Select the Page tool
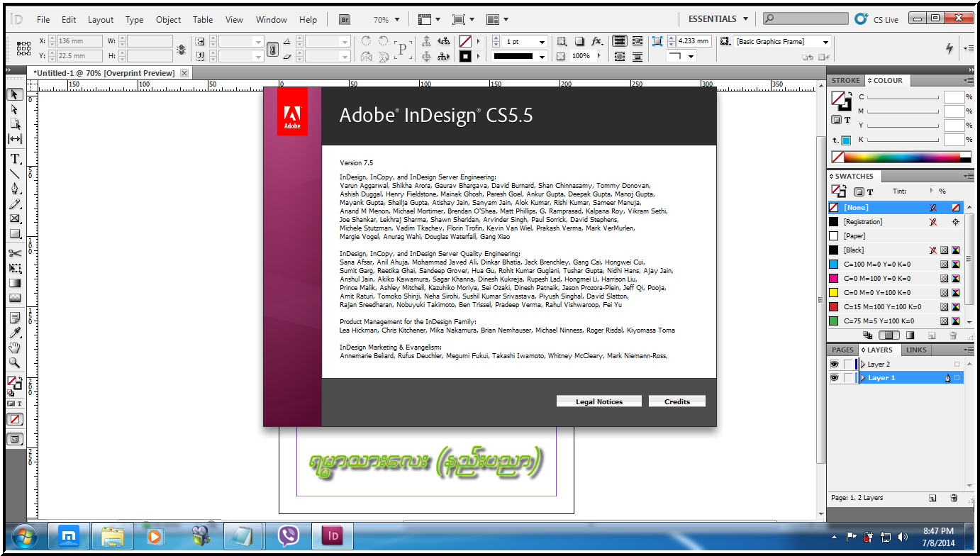The image size is (980, 556). coord(15,123)
